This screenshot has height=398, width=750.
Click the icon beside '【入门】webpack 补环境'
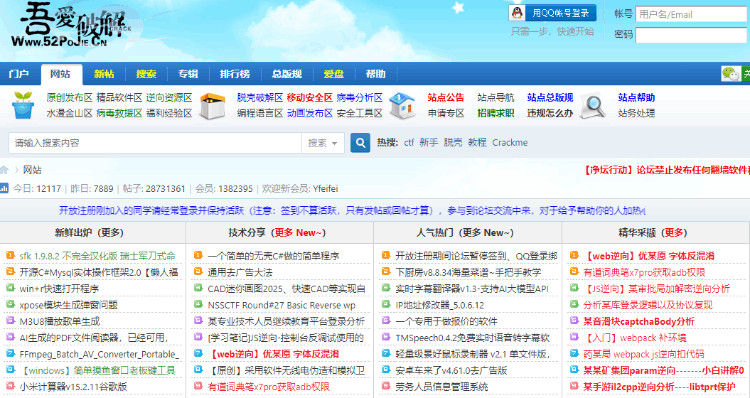click(x=574, y=337)
